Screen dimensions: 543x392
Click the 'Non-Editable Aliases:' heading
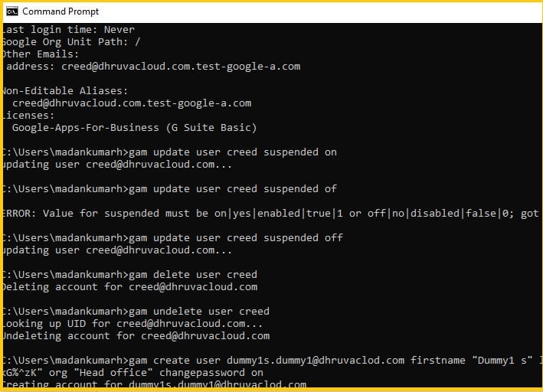(64, 90)
